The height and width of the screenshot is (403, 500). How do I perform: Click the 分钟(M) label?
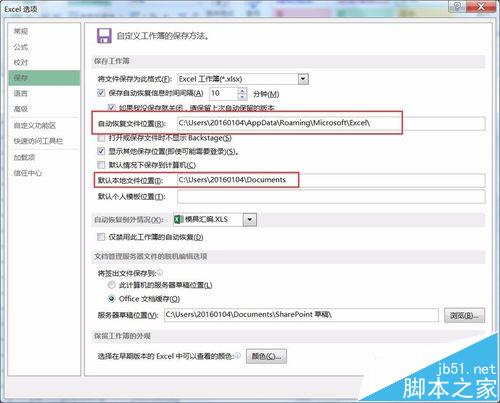coord(266,94)
